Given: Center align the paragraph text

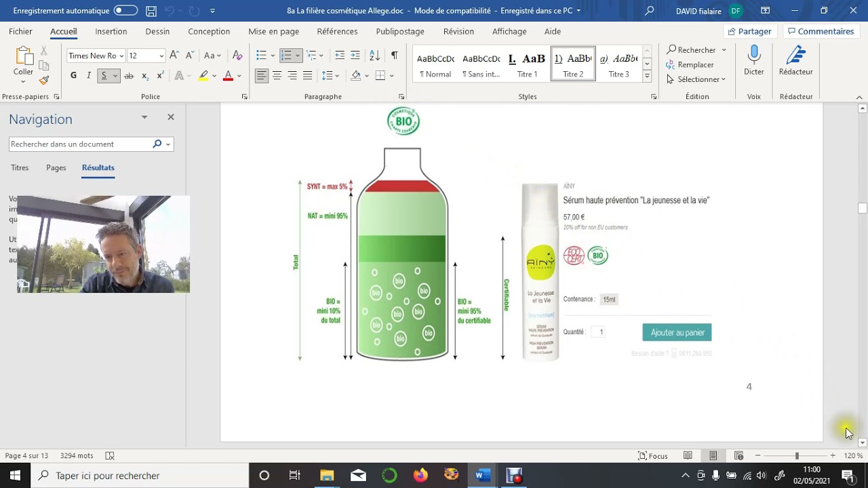Looking at the screenshot, I should coord(277,75).
